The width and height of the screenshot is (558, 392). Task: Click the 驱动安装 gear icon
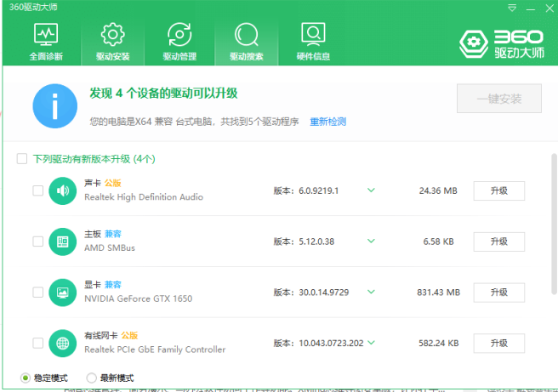(x=112, y=36)
